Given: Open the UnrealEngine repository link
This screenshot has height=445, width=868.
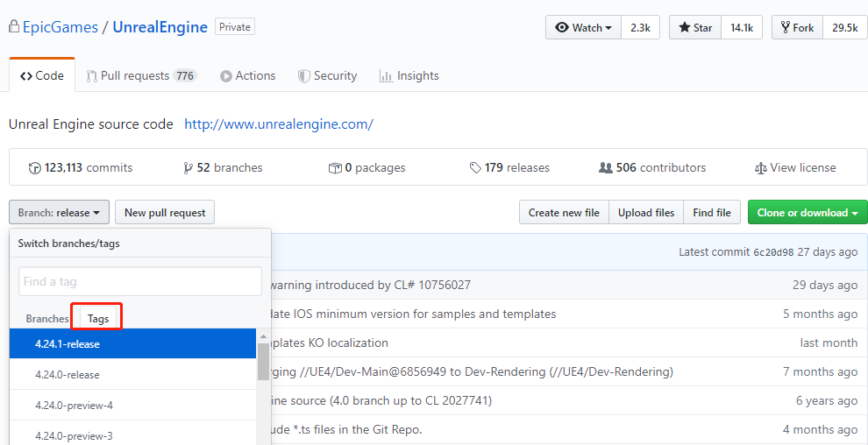Looking at the screenshot, I should (160, 27).
